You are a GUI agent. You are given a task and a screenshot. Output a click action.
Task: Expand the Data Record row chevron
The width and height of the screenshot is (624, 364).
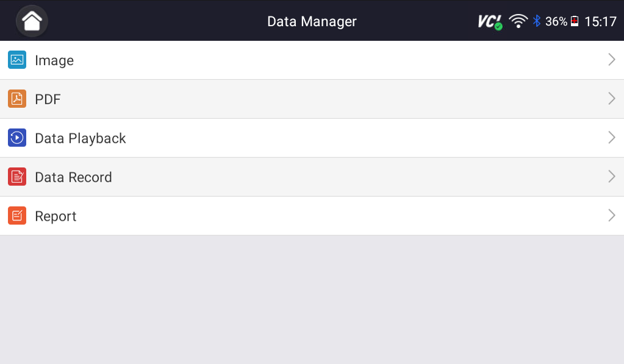point(611,177)
